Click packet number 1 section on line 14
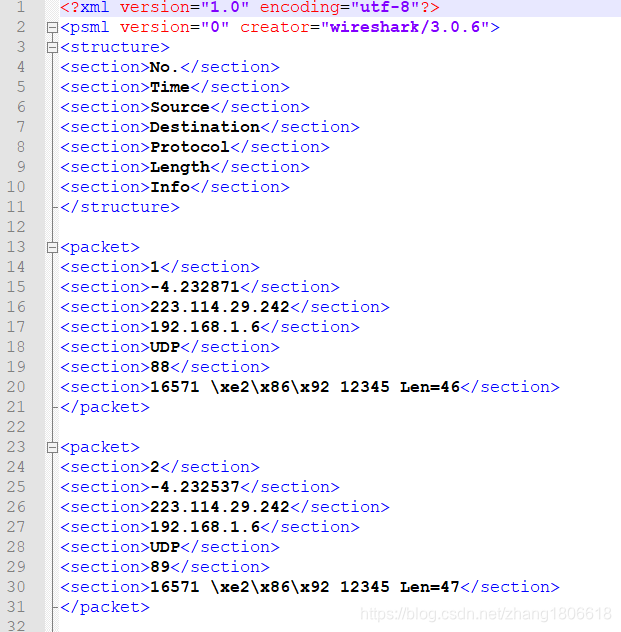This screenshot has height=632, width=621. 155,267
